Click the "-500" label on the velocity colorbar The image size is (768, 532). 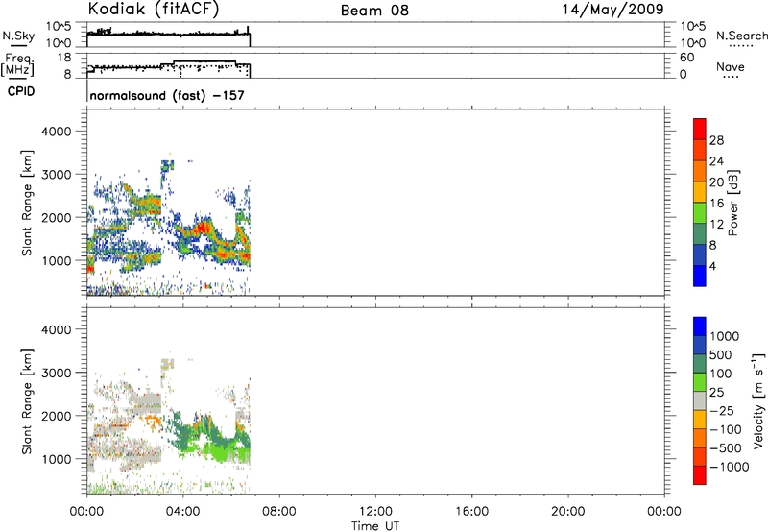click(726, 448)
